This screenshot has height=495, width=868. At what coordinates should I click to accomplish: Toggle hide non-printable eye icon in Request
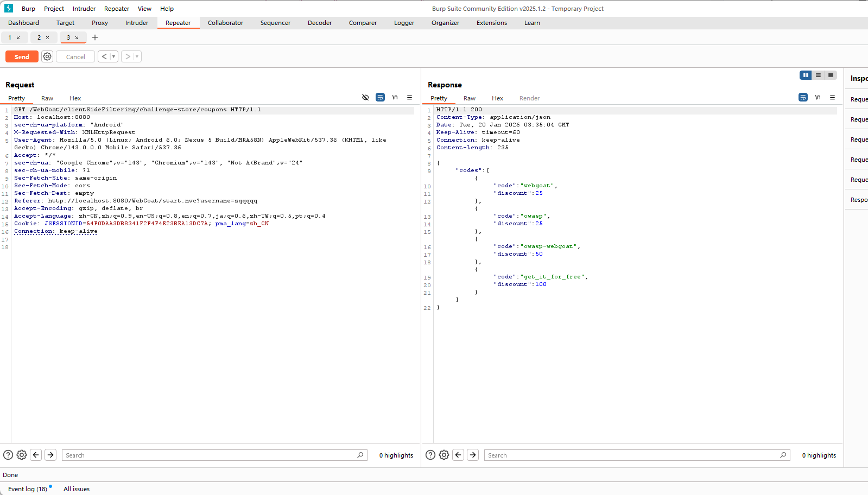click(365, 98)
